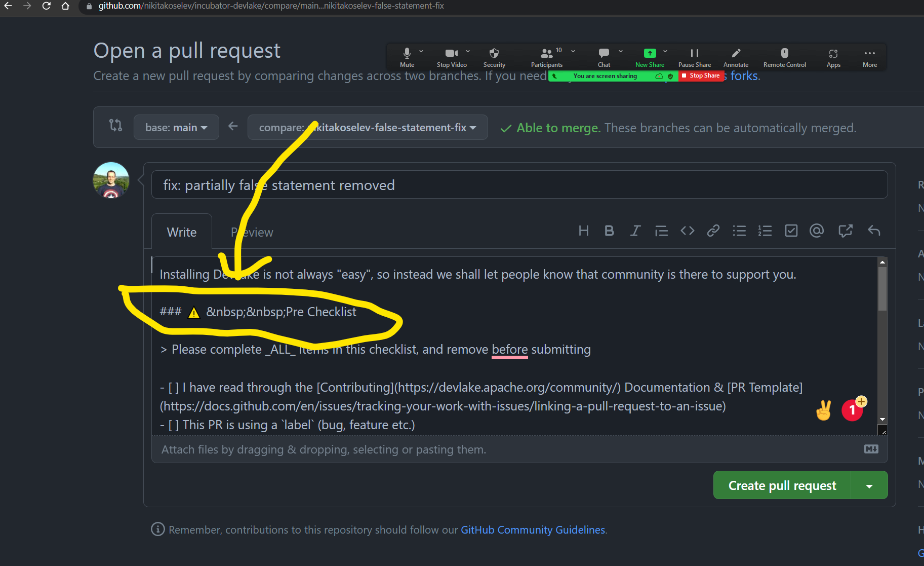Open the base: main branch dropdown

click(176, 127)
